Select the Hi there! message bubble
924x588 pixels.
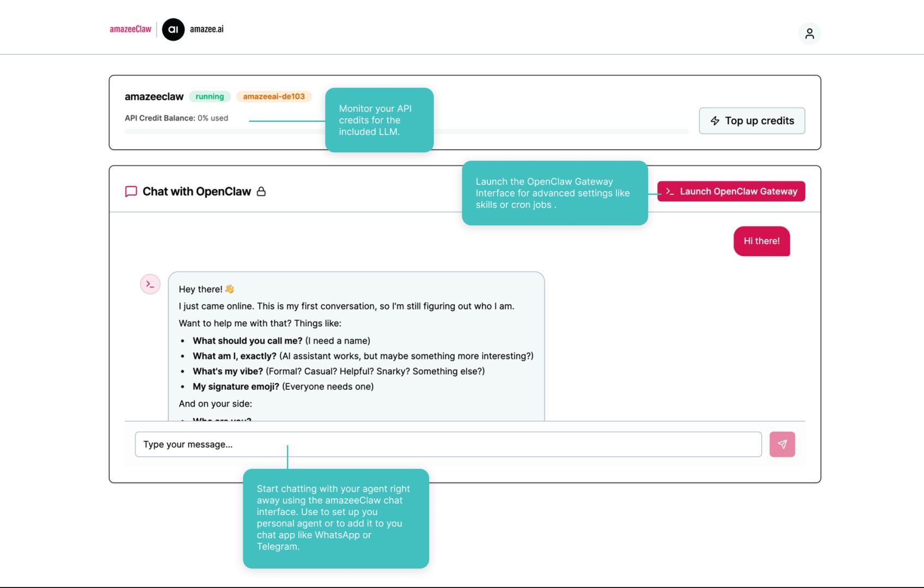761,241
